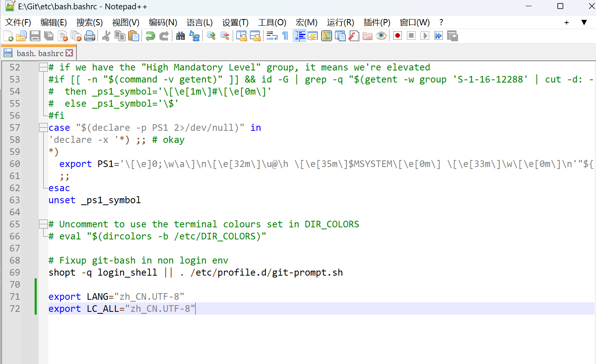Click the Zoom Out magnifier icon
The height and width of the screenshot is (364, 596).
[x=225, y=36]
